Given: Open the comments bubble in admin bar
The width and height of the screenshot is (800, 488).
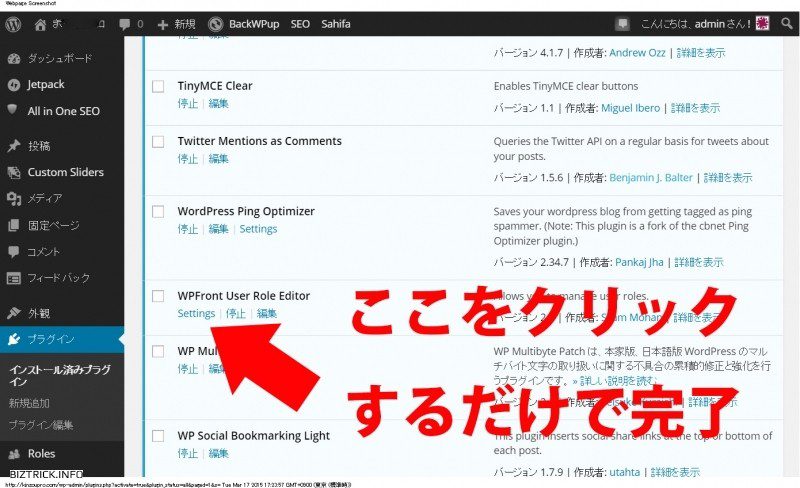Looking at the screenshot, I should coord(124,25).
